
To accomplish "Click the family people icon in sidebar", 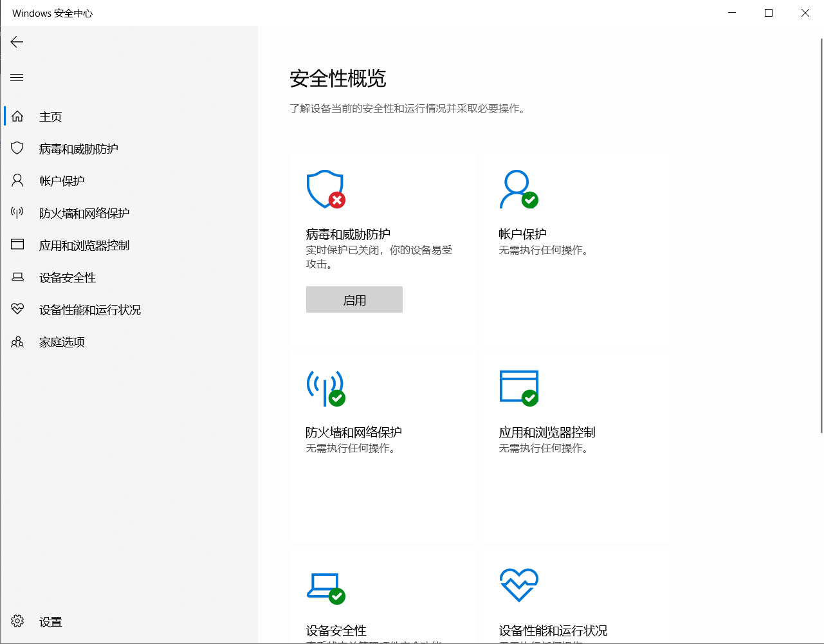I will (17, 342).
